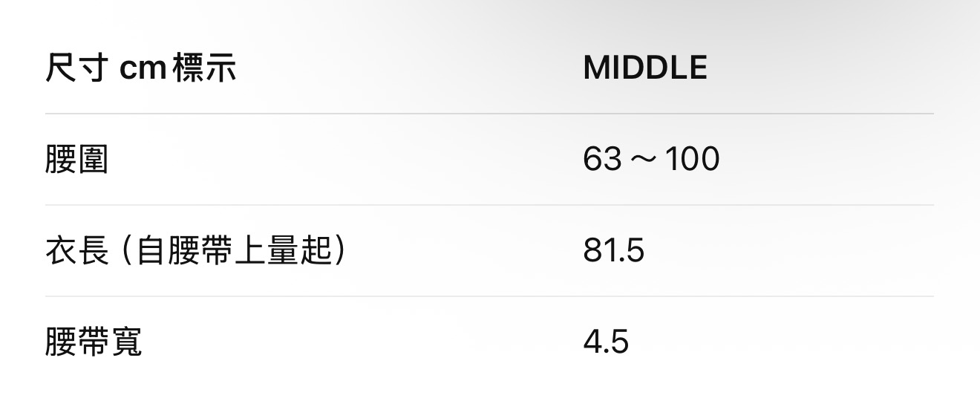
Task: Select the 4.5 belt width value
Action: coord(606,342)
